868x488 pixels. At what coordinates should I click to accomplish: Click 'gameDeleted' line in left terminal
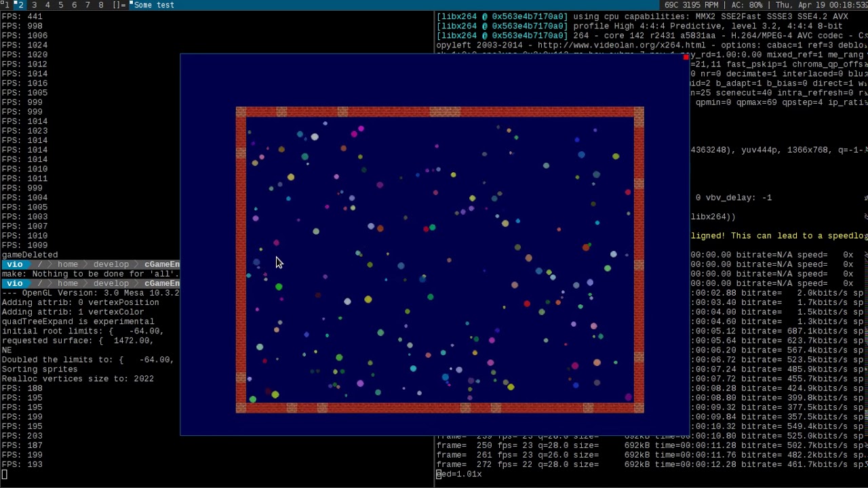point(30,255)
